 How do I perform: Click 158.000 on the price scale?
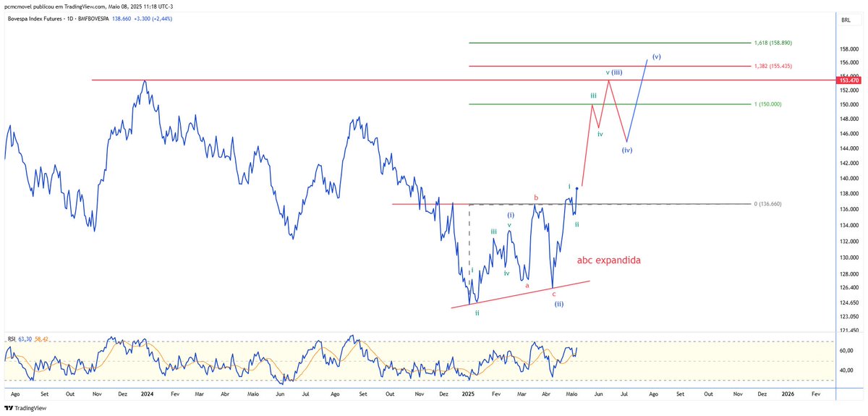pyautogui.click(x=848, y=49)
